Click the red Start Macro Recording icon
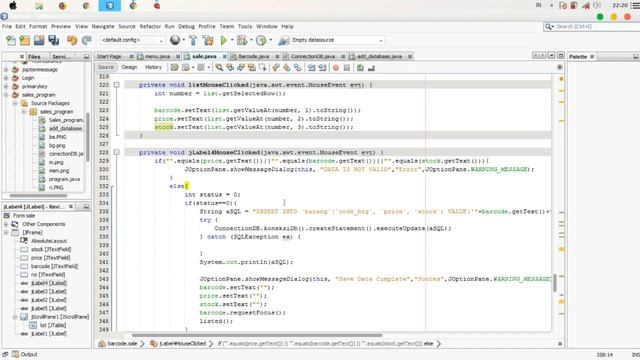Image resolution: width=640 pixels, height=360 pixels. [x=336, y=68]
